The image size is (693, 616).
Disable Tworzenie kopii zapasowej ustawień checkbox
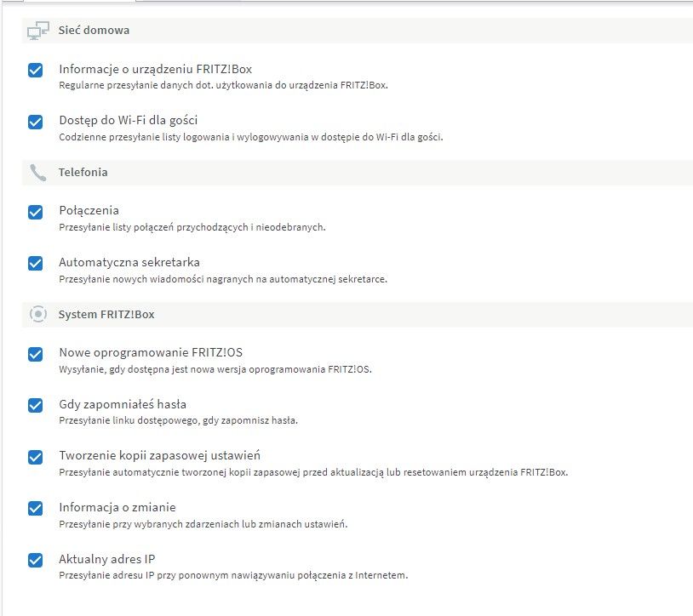36,457
